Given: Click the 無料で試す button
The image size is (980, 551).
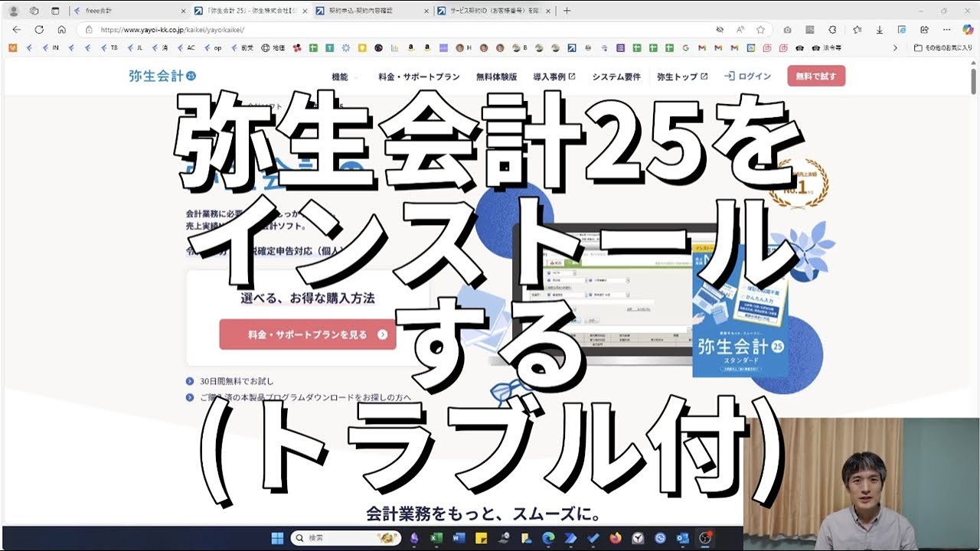Looking at the screenshot, I should pos(815,76).
